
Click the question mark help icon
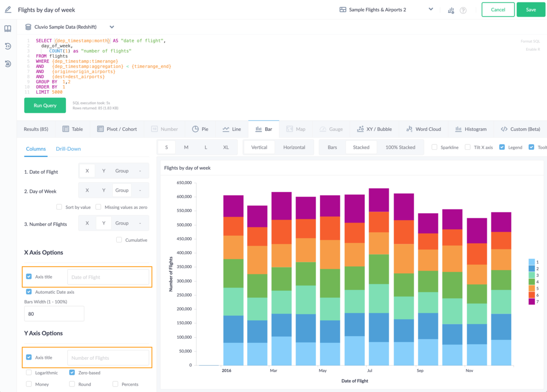463,10
